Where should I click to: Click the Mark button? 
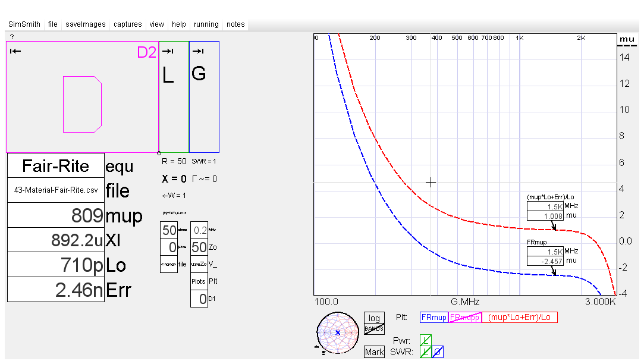(x=374, y=352)
